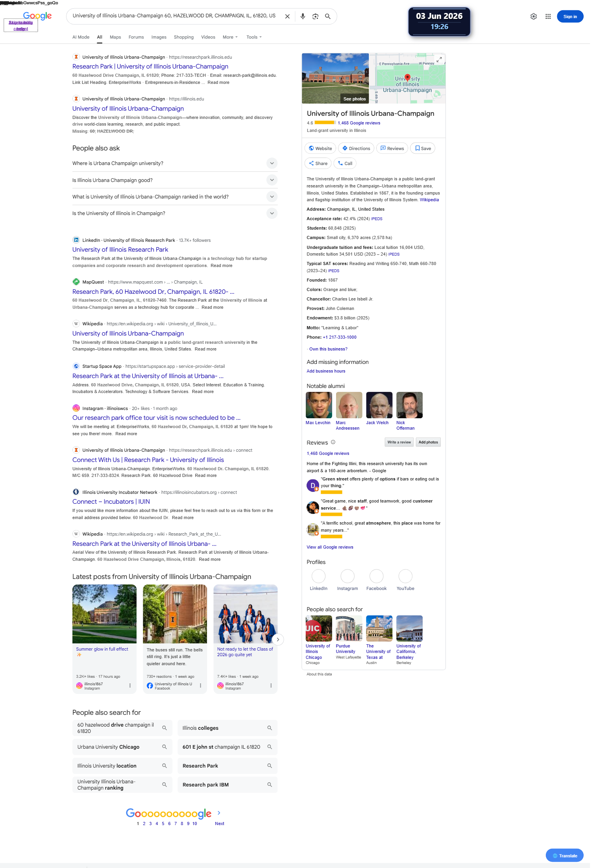This screenshot has width=597, height=868.
Task: Switch to the Maps tab
Action: 115,37
